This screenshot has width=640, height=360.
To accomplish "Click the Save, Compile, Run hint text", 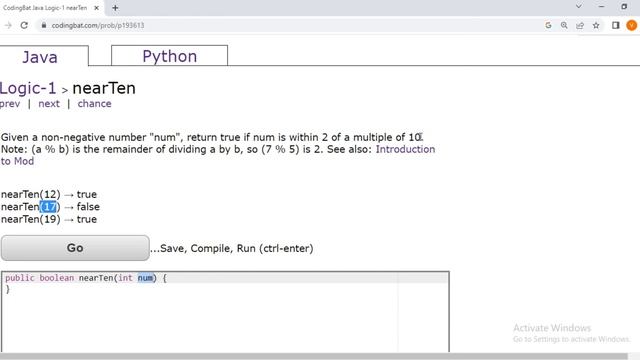I will (232, 248).
